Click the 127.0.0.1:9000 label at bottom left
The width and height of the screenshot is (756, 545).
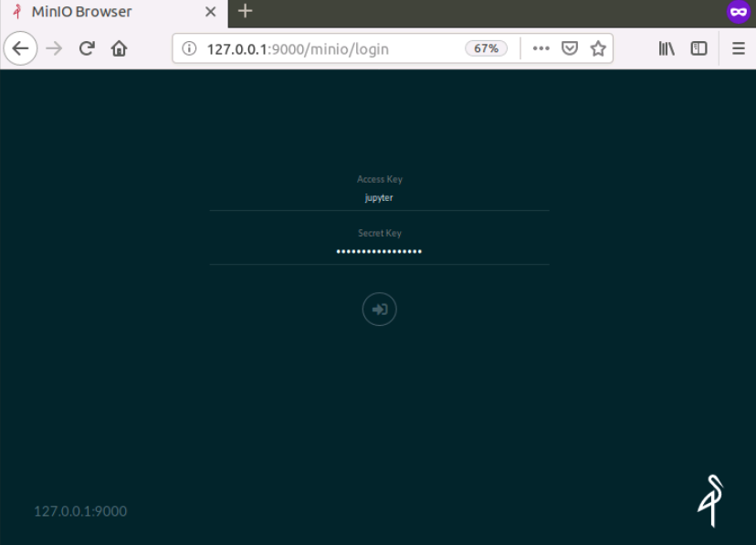click(80, 511)
